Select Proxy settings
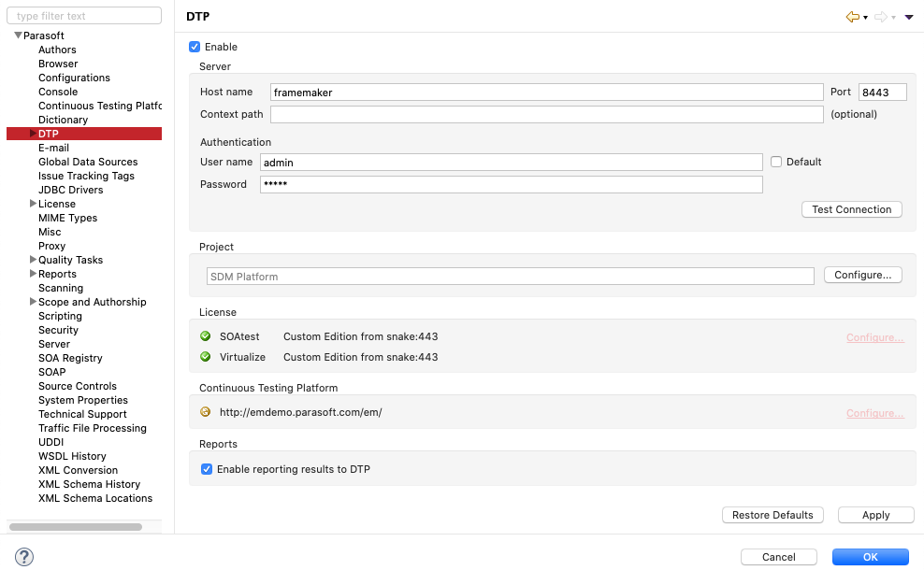Screen dimensions: 924x570 pos(51,246)
